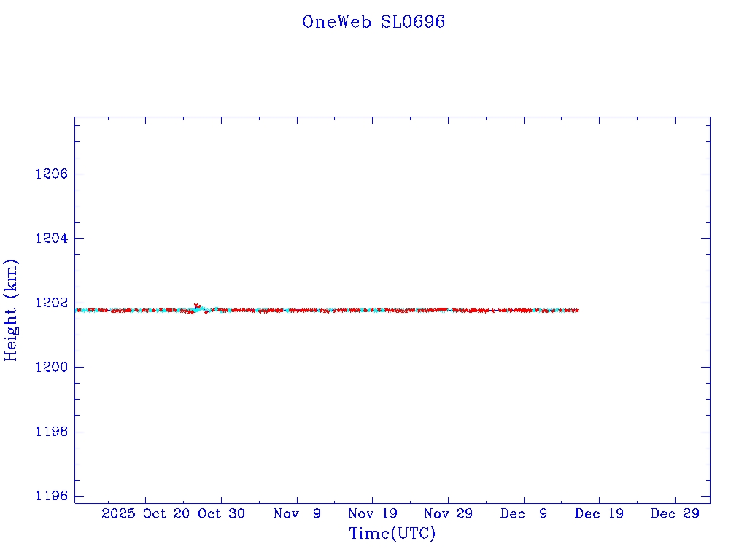Click the Dec 9 date label

[524, 513]
